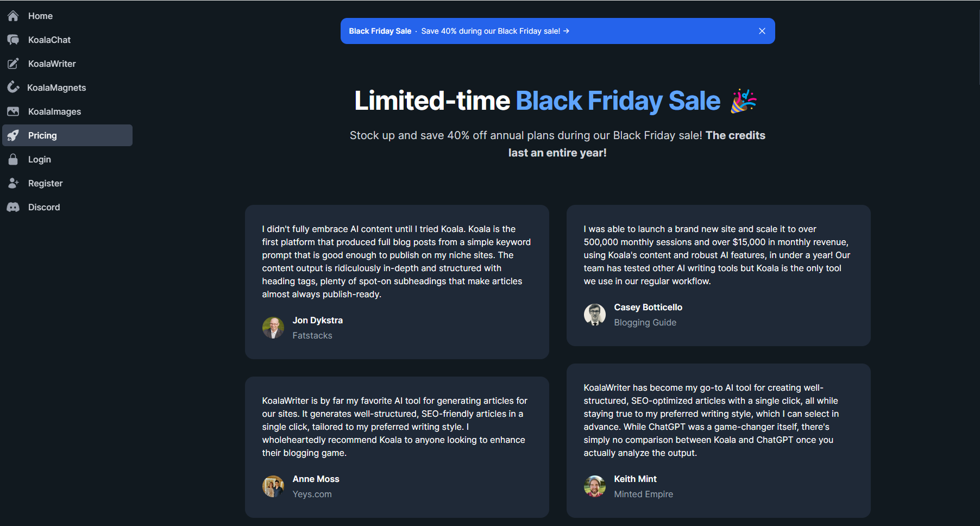Click the Register user-plus icon
The height and width of the screenshot is (526, 980).
click(x=13, y=183)
